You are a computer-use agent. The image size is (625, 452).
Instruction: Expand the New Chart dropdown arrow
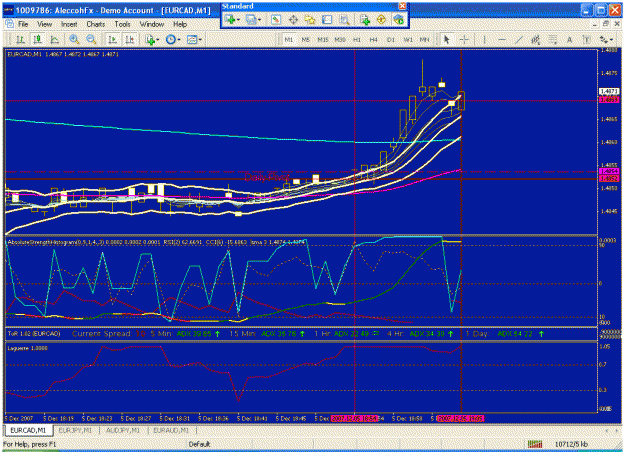238,20
